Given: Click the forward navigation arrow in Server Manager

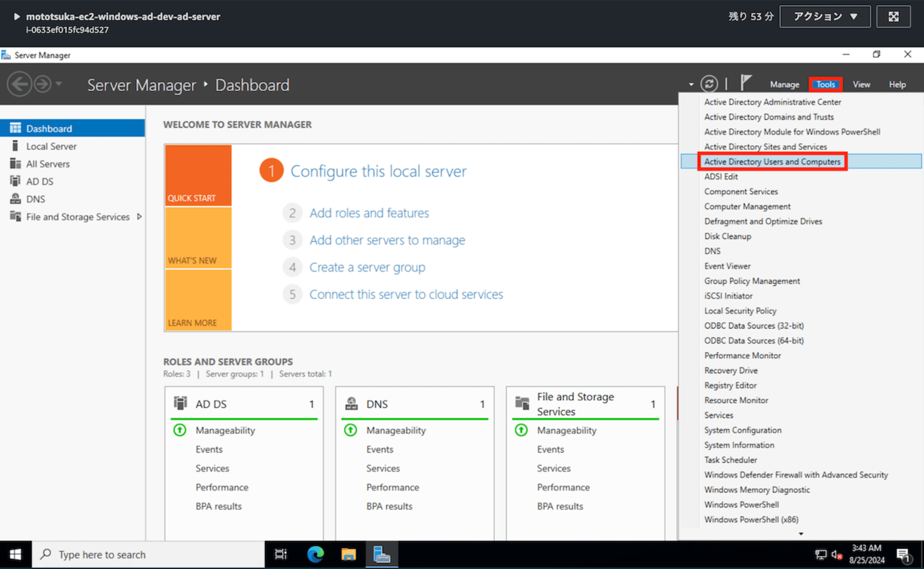Looking at the screenshot, I should 43,84.
